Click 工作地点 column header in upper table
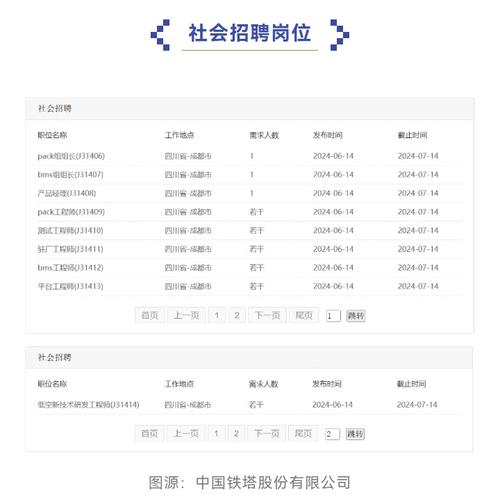This screenshot has height=504, width=500. coord(179,135)
